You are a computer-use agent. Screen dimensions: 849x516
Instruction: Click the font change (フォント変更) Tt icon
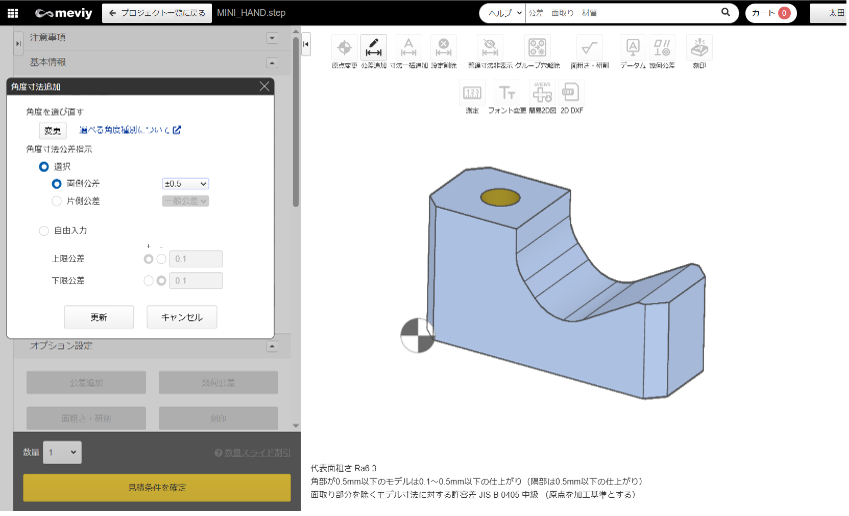[507, 93]
